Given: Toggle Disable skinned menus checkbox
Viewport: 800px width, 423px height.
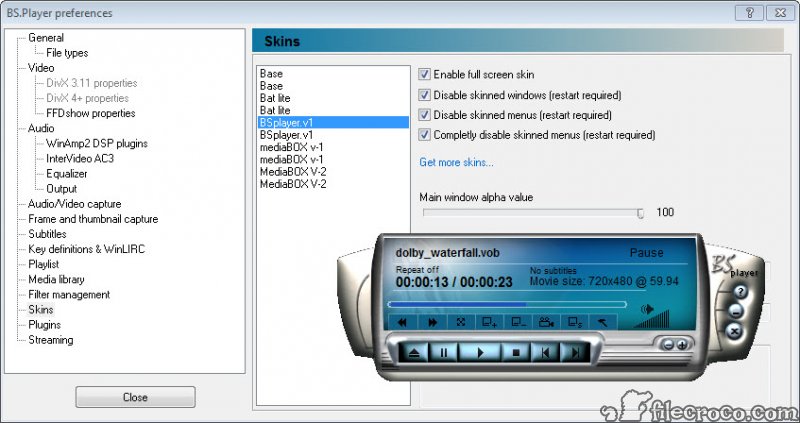Looking at the screenshot, I should (x=424, y=115).
